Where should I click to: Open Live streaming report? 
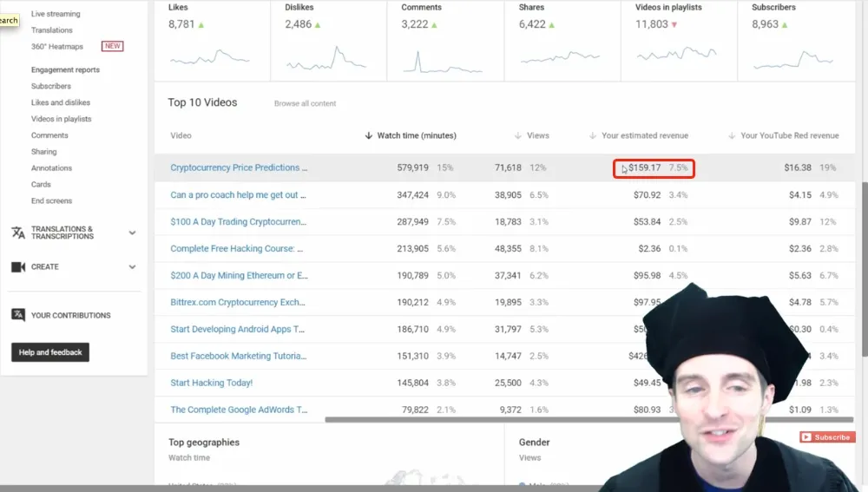coord(56,14)
